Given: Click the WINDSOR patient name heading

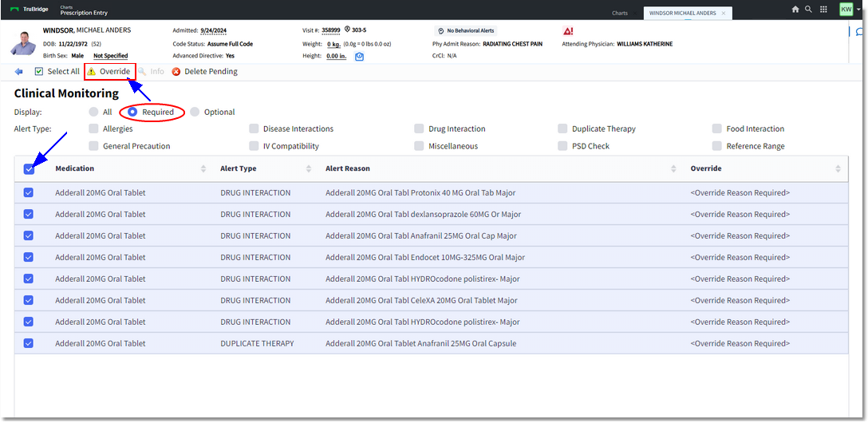Looking at the screenshot, I should [87, 30].
